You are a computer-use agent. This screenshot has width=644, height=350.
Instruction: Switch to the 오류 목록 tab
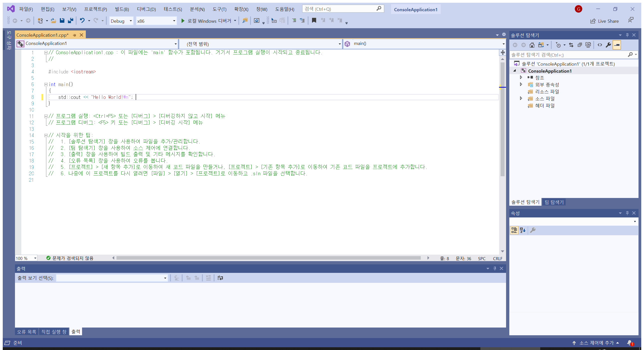[26, 332]
